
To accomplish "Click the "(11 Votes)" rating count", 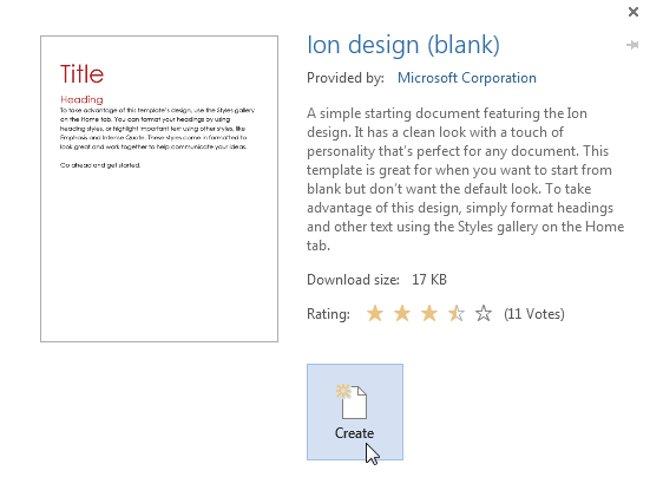I will [x=534, y=314].
